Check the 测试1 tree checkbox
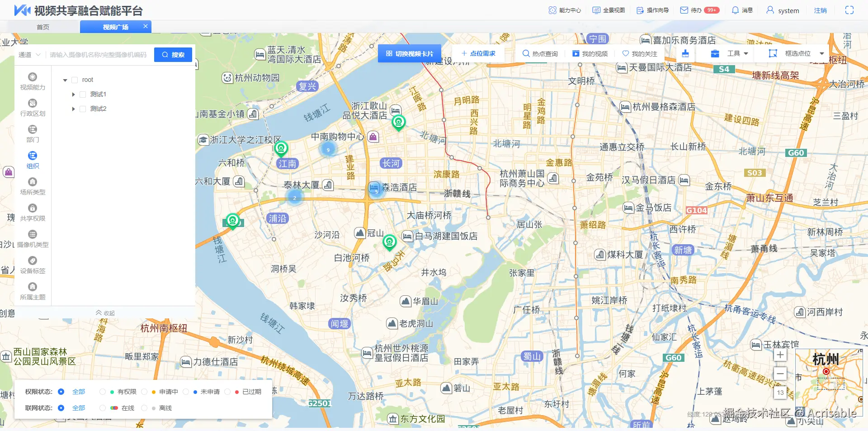The height and width of the screenshot is (431, 868). click(x=83, y=95)
